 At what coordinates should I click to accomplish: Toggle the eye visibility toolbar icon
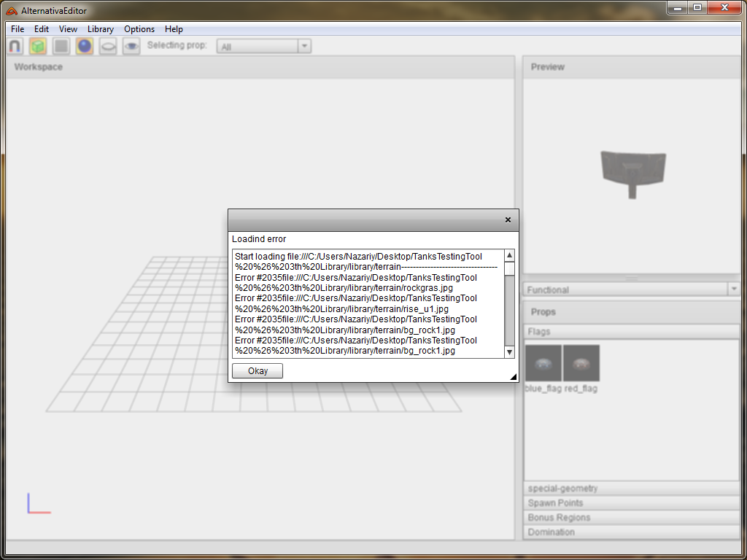click(x=131, y=46)
